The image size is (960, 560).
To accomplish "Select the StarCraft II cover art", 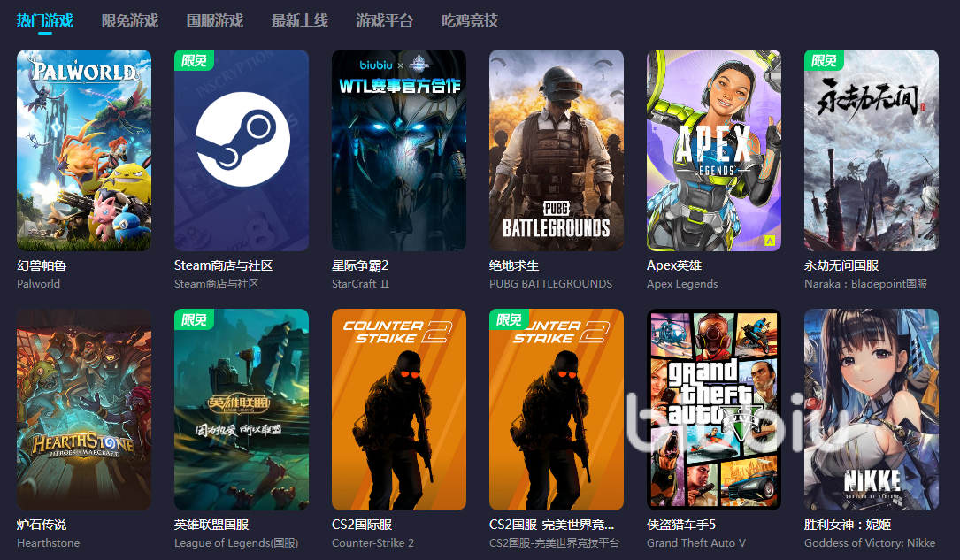I will coord(399,150).
